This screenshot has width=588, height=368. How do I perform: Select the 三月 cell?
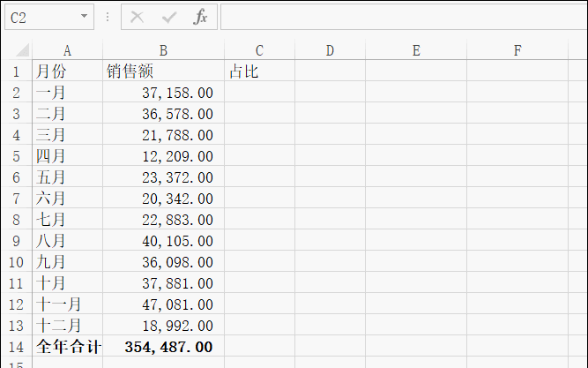tap(68, 135)
